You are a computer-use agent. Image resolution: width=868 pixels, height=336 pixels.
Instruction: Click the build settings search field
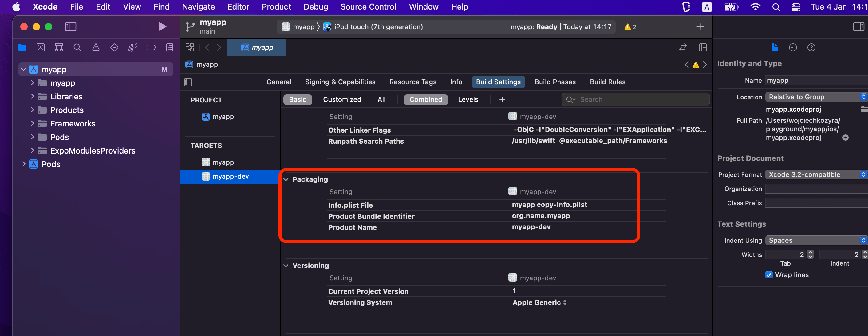(635, 99)
